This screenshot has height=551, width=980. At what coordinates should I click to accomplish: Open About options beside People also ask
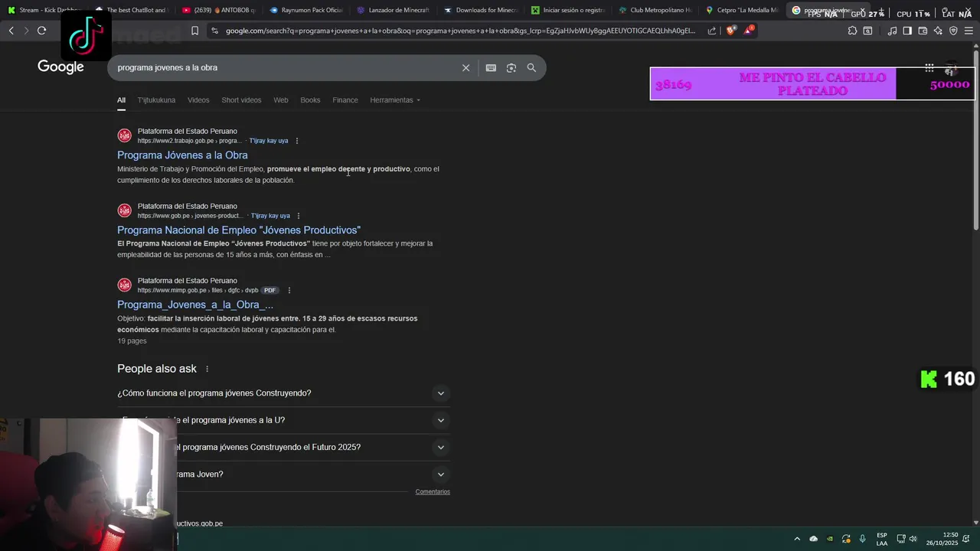pyautogui.click(x=207, y=369)
